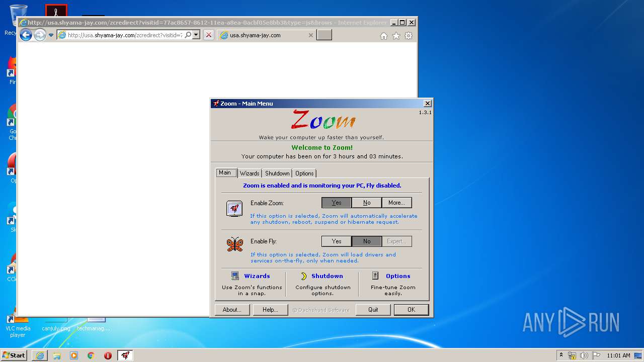Click the search magnifier in address bar

(x=188, y=35)
